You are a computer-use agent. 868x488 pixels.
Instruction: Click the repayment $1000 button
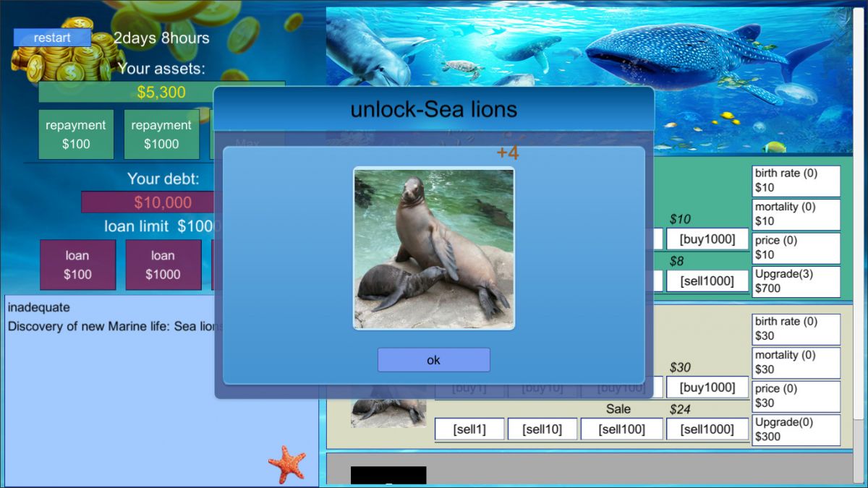[x=161, y=134]
